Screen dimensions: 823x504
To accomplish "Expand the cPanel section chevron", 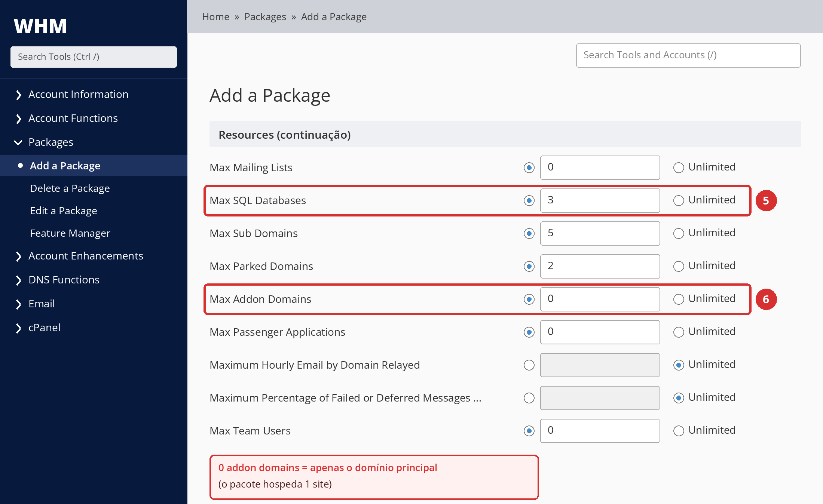I will click(x=18, y=328).
